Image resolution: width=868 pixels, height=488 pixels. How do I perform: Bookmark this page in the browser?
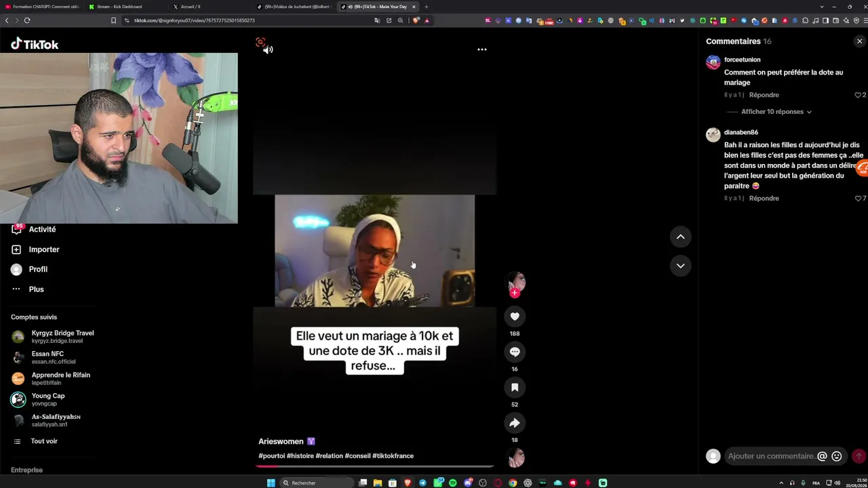coord(113,20)
